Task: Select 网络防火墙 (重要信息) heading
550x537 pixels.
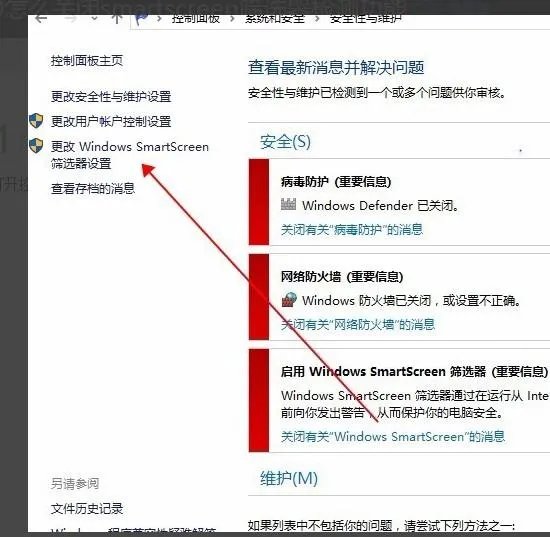Action: click(x=342, y=277)
